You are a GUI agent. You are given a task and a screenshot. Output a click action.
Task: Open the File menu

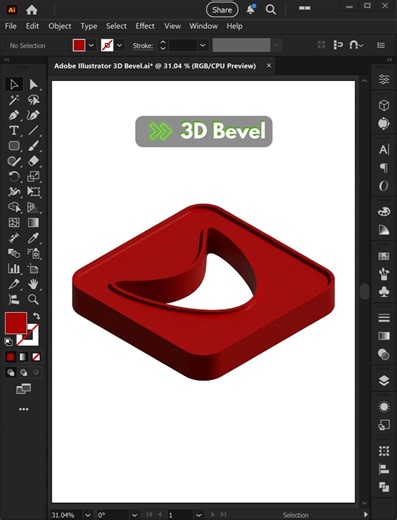(x=11, y=26)
